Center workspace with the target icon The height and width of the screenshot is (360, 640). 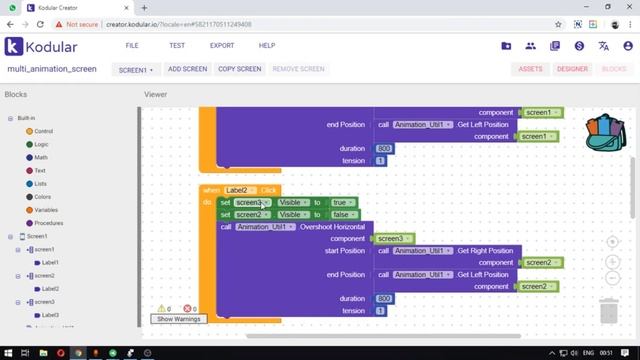(x=612, y=242)
